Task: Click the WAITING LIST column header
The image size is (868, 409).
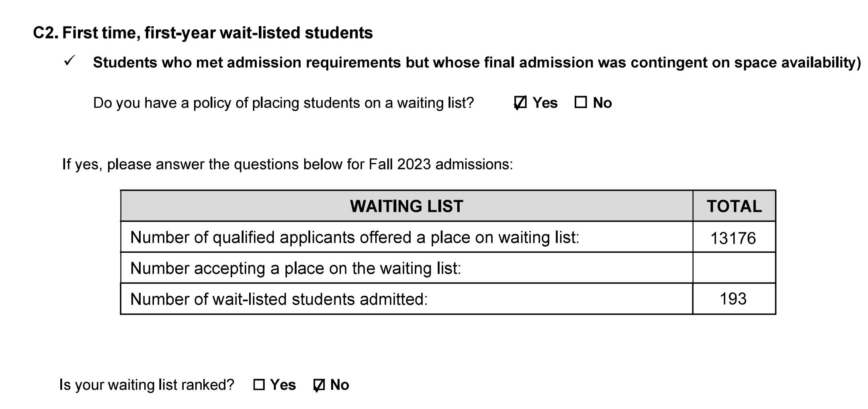Action: [406, 206]
